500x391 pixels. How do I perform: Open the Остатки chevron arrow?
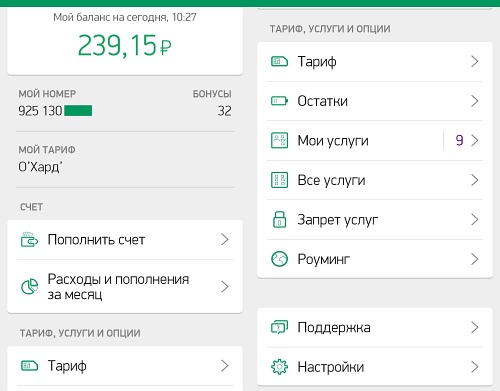click(475, 101)
